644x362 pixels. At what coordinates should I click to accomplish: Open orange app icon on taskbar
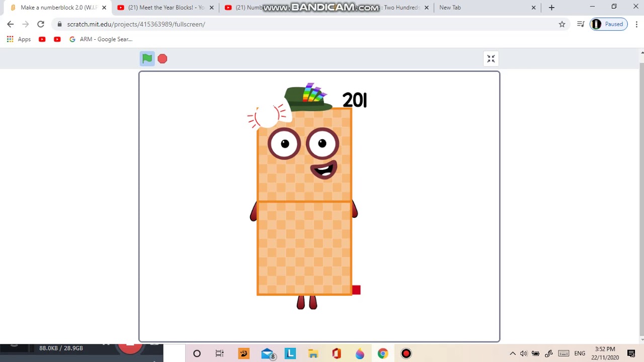[x=244, y=353]
